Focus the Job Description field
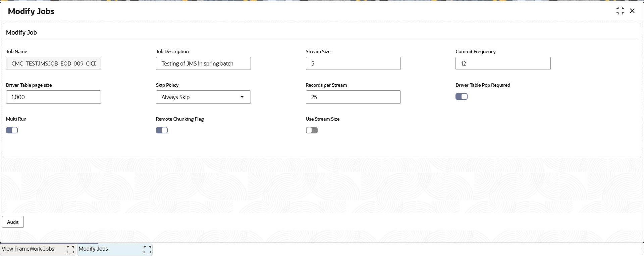 [203, 63]
